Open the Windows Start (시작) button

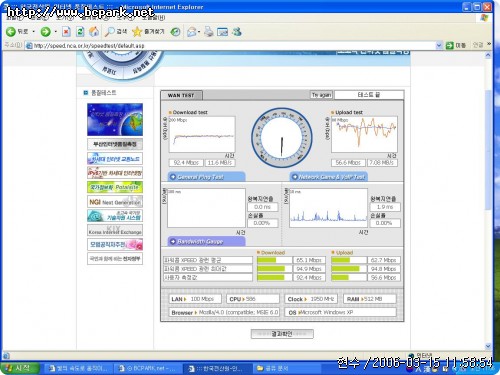(20, 368)
